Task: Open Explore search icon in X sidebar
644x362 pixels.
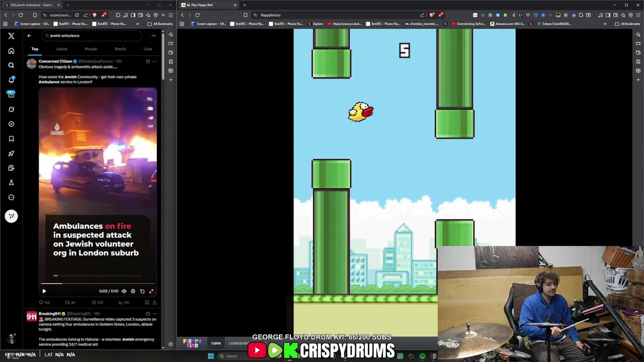Action: point(11,65)
